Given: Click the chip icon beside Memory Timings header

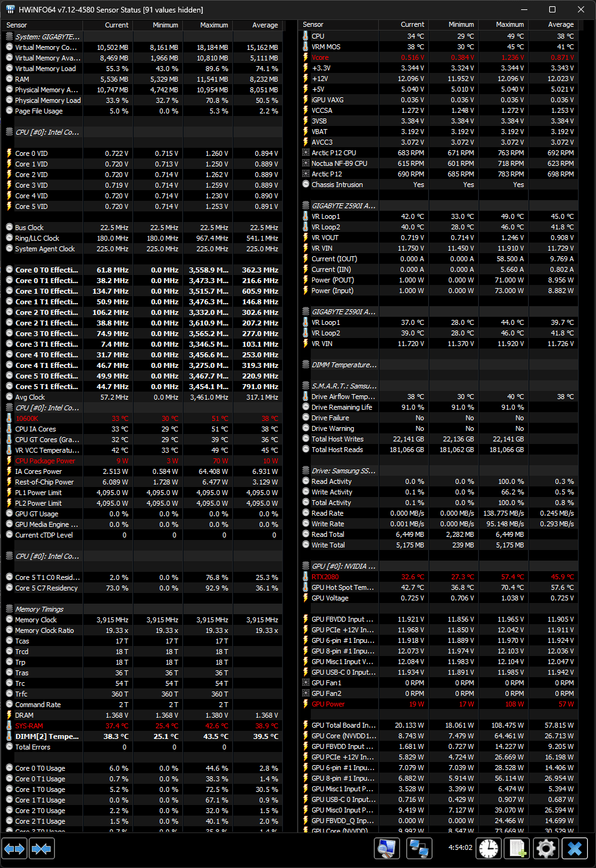Looking at the screenshot, I should (9, 609).
